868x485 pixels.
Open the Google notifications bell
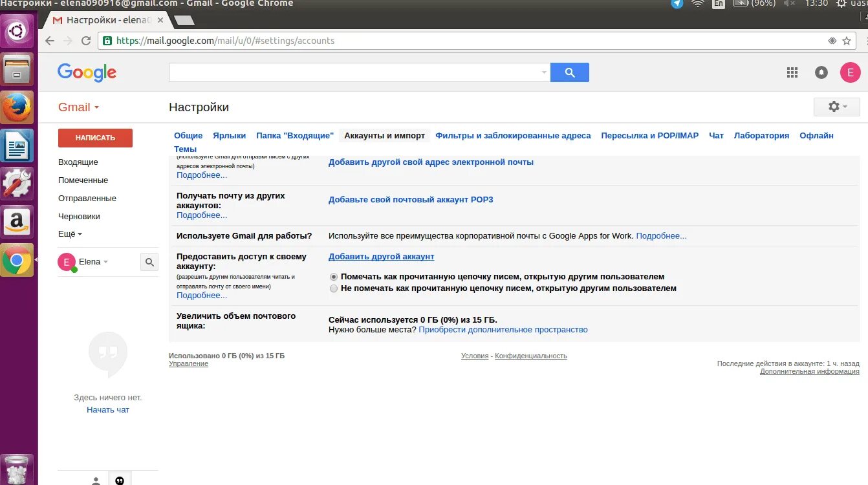pos(821,72)
